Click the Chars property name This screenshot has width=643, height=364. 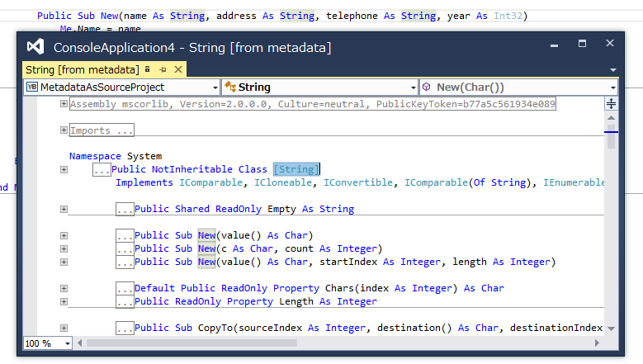coord(339,288)
